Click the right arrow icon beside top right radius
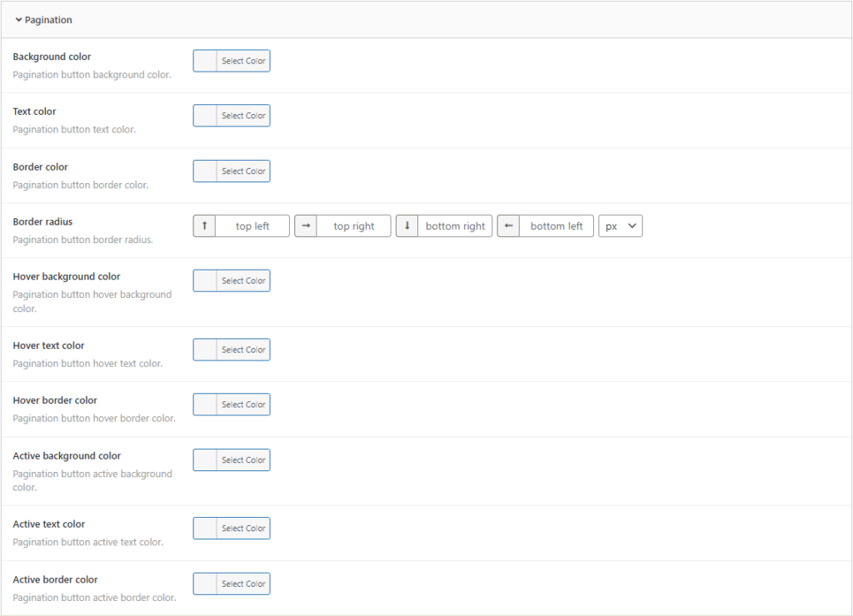853x616 pixels. click(x=306, y=226)
